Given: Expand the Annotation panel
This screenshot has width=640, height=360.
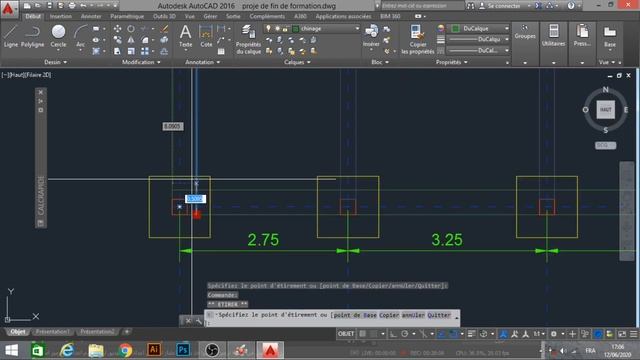Looking at the screenshot, I should coord(202,62).
